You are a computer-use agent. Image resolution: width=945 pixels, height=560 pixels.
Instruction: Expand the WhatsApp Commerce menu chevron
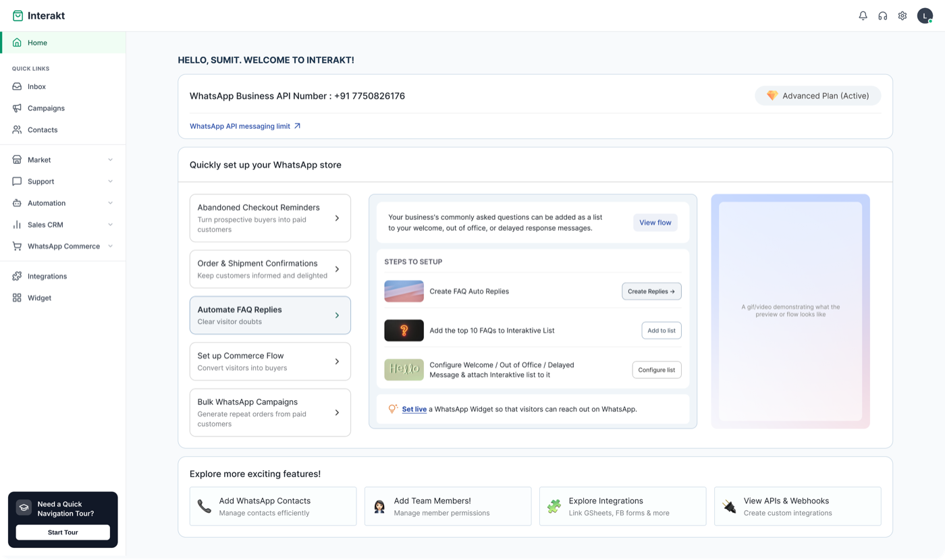click(x=111, y=246)
